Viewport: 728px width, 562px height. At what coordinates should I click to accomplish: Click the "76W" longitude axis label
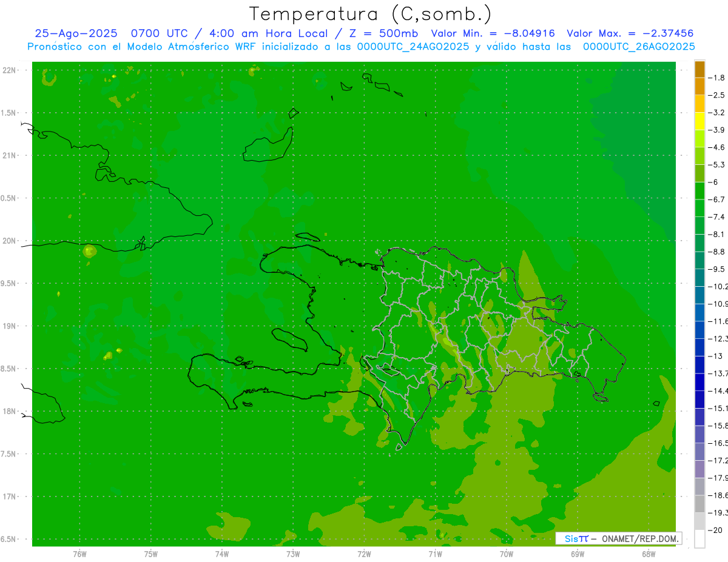(x=79, y=554)
